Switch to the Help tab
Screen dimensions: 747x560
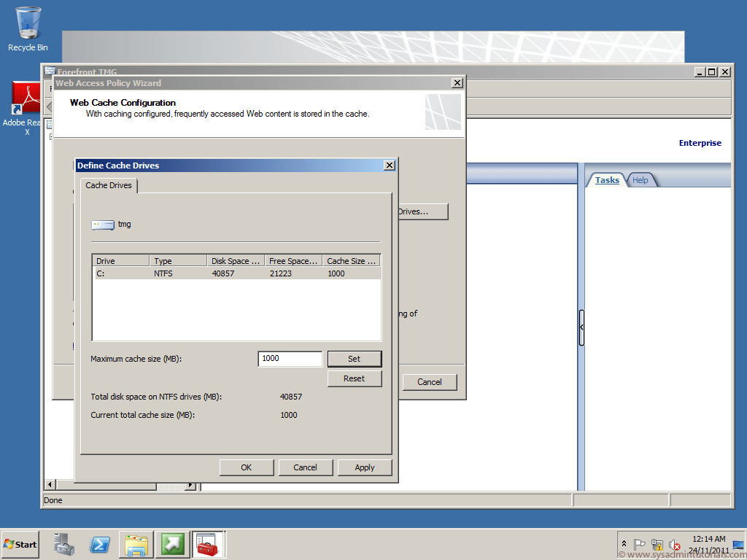pyautogui.click(x=640, y=180)
